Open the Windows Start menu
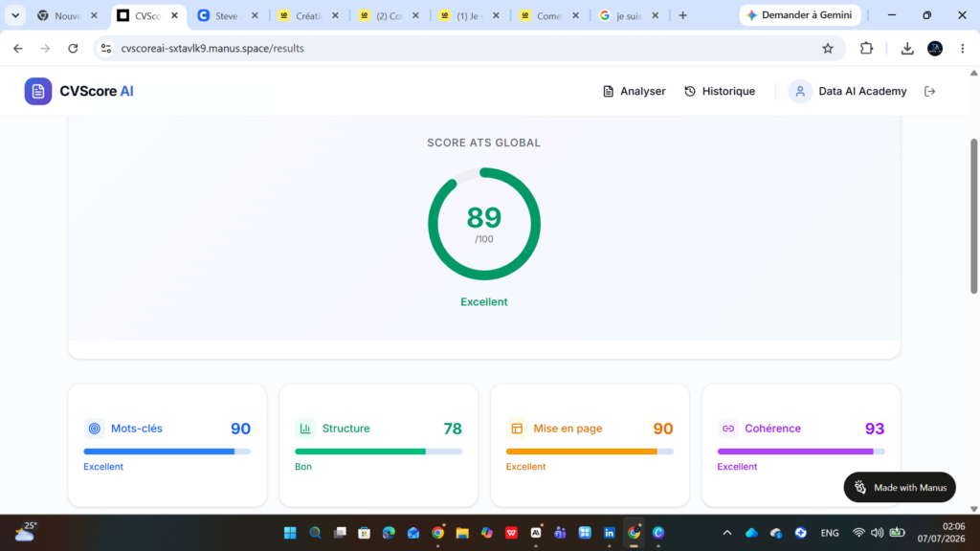This screenshot has height=551, width=980. (x=290, y=532)
